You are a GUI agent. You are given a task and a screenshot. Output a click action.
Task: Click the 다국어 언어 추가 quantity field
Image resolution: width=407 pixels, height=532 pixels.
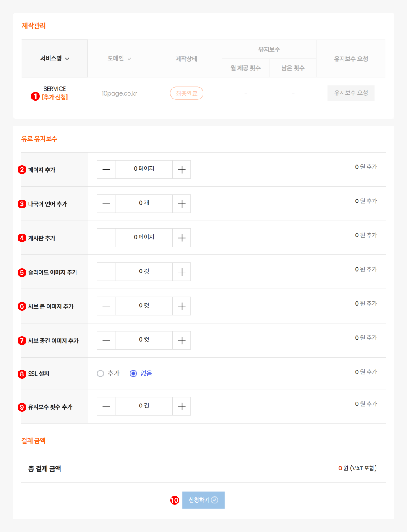(x=144, y=204)
